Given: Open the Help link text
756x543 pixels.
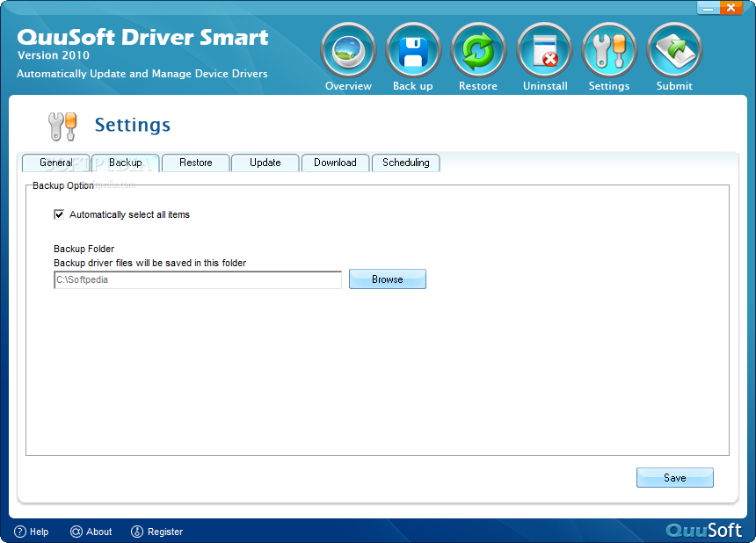Looking at the screenshot, I should 39,532.
